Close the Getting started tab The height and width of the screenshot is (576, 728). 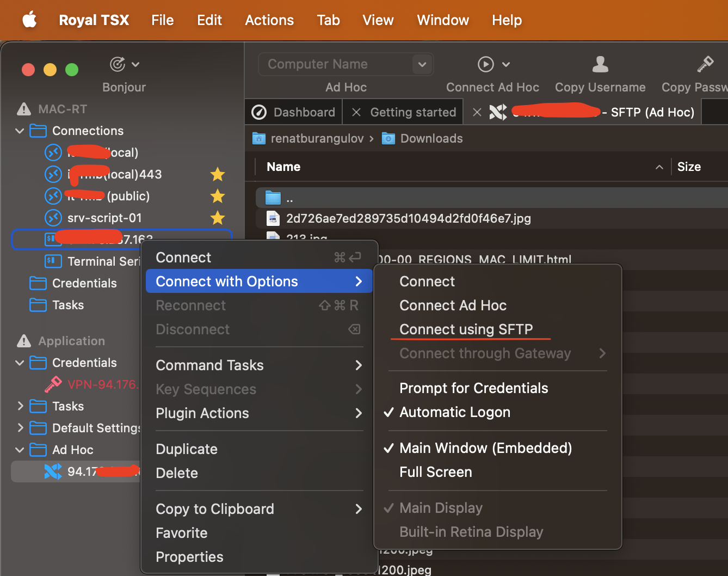356,112
